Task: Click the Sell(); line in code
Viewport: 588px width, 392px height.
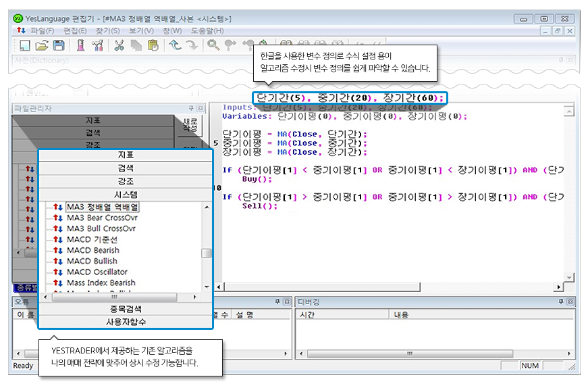Action: point(259,206)
